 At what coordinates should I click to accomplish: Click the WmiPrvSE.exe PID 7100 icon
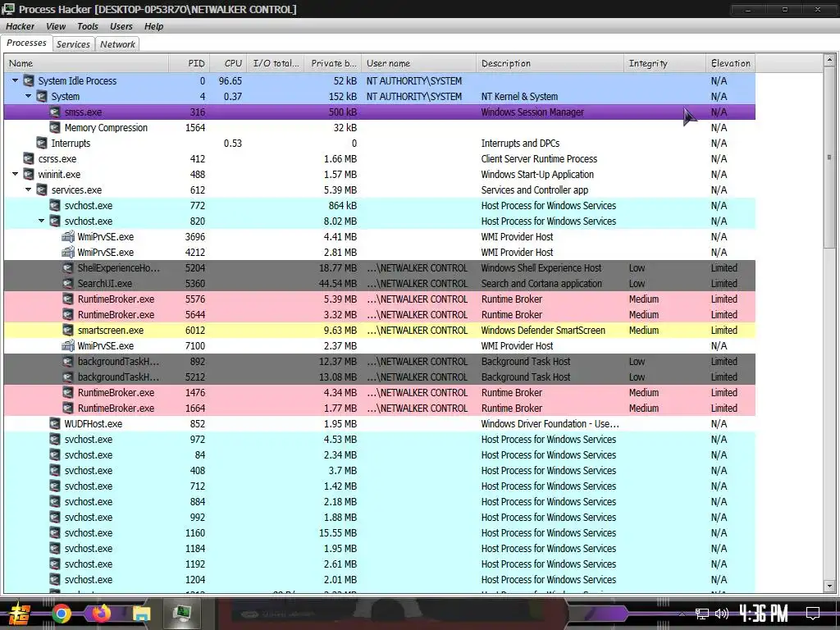pos(68,345)
